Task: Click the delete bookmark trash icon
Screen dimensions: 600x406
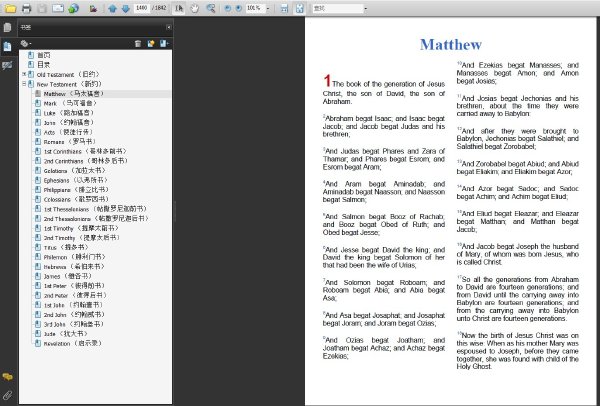Action: [x=138, y=44]
